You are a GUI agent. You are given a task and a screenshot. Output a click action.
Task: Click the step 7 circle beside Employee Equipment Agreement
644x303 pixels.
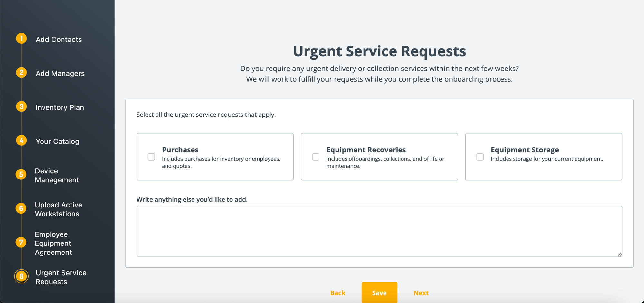pyautogui.click(x=21, y=243)
